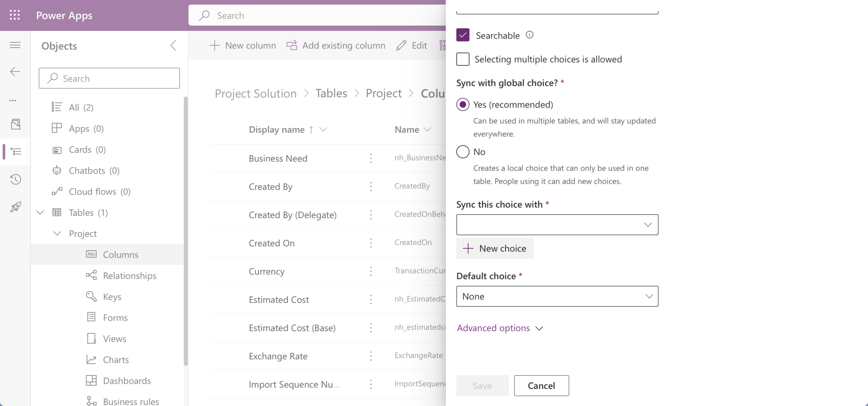Enable selecting multiple choices checkbox
868x406 pixels.
point(463,59)
